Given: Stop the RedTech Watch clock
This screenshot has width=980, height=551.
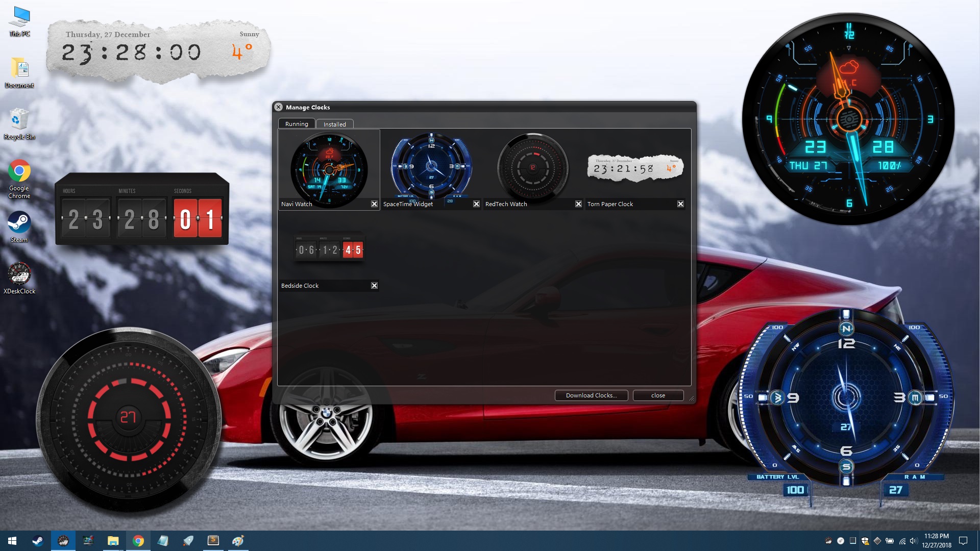Looking at the screenshot, I should (x=579, y=204).
